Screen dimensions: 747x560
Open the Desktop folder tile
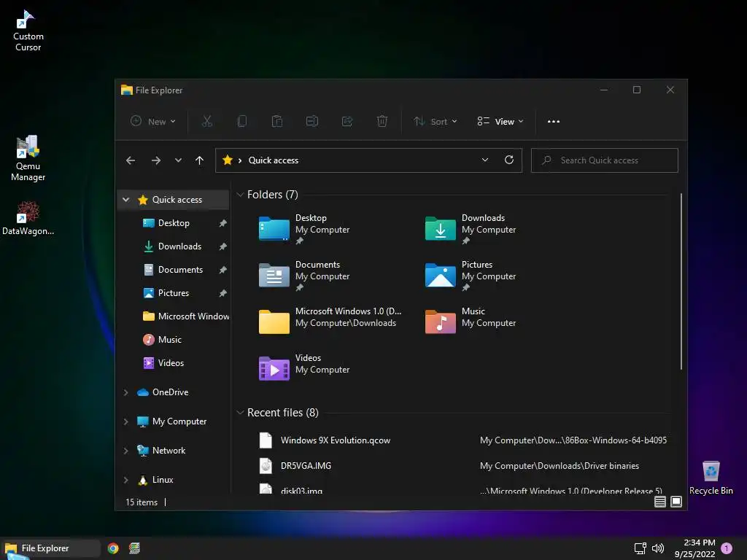(305, 230)
